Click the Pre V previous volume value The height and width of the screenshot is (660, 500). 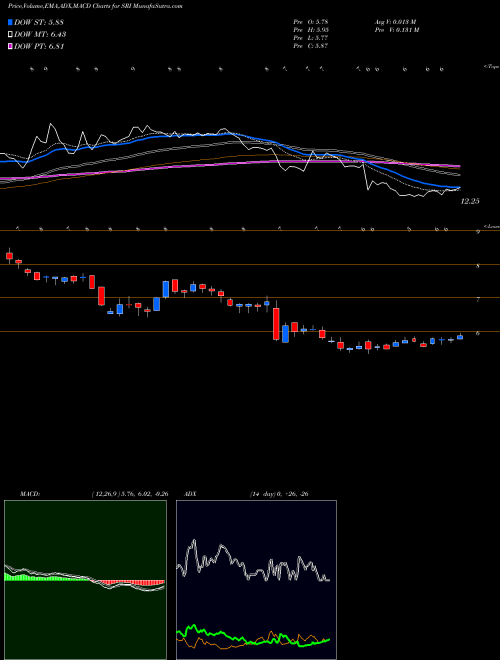click(x=396, y=30)
